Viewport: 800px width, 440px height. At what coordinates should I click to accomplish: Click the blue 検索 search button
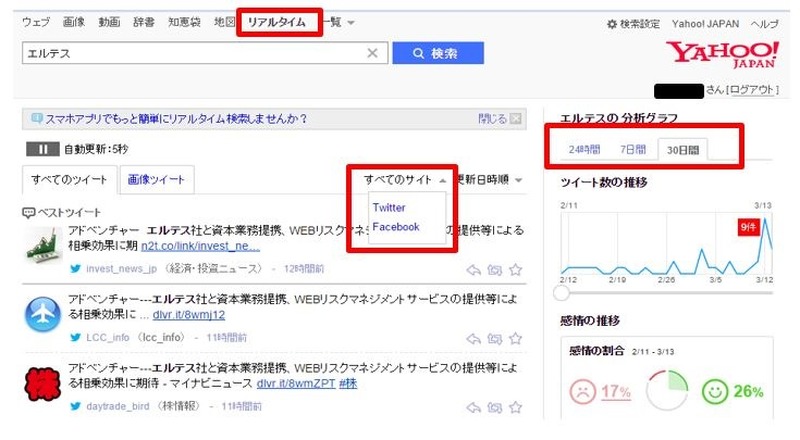(438, 53)
